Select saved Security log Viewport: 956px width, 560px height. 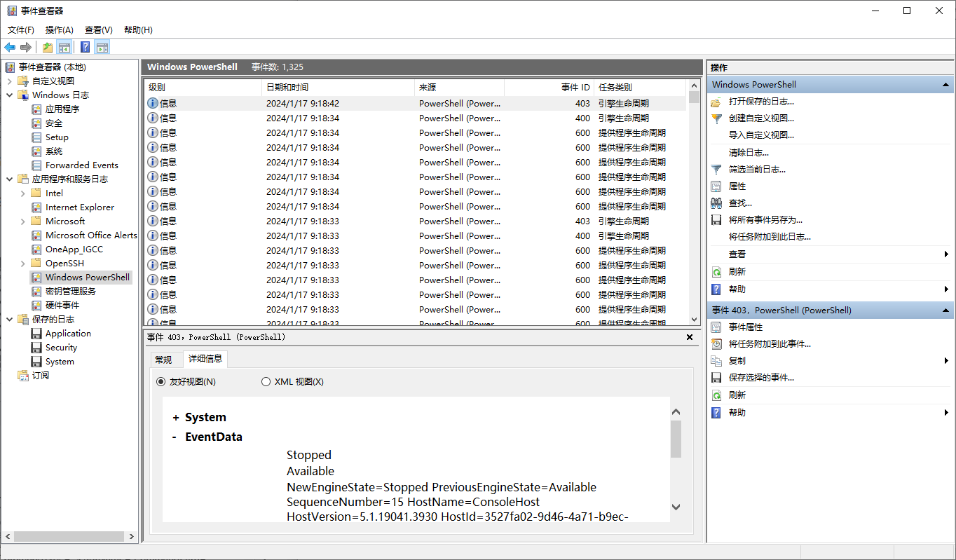(x=62, y=347)
